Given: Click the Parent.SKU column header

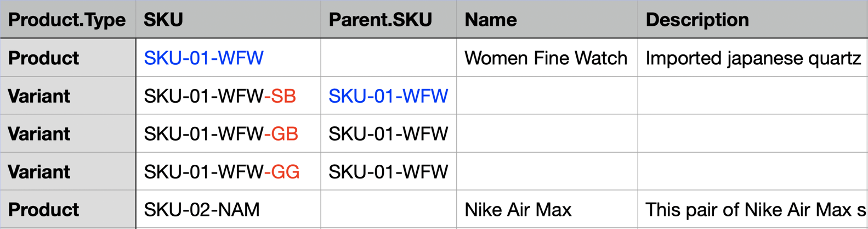Looking at the screenshot, I should (380, 20).
